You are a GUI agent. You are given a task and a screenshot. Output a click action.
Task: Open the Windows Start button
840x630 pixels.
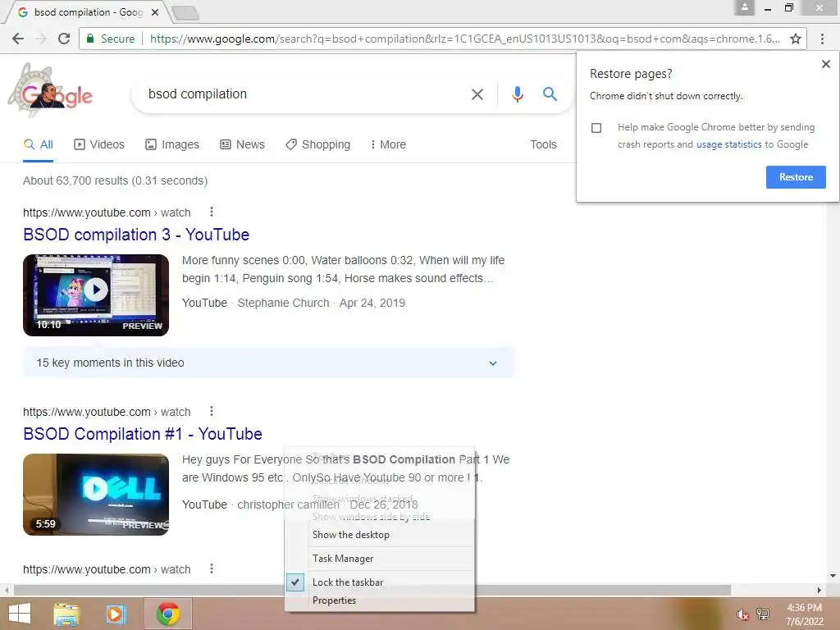pyautogui.click(x=20, y=614)
